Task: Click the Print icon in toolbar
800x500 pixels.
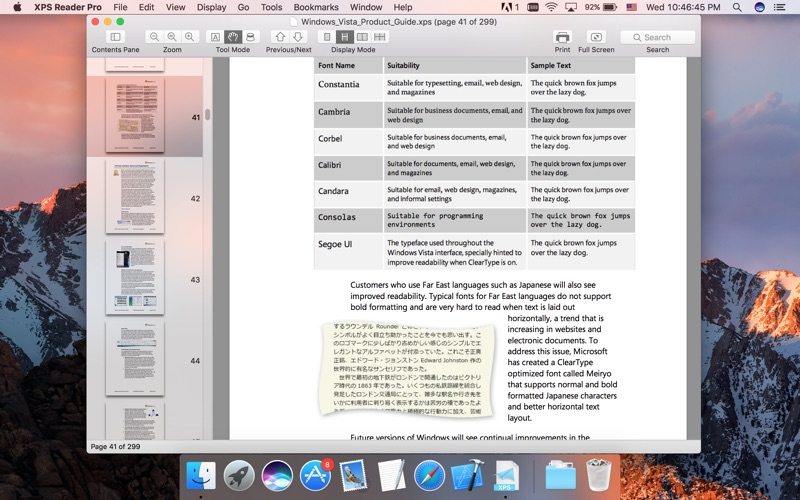Action: pyautogui.click(x=562, y=37)
